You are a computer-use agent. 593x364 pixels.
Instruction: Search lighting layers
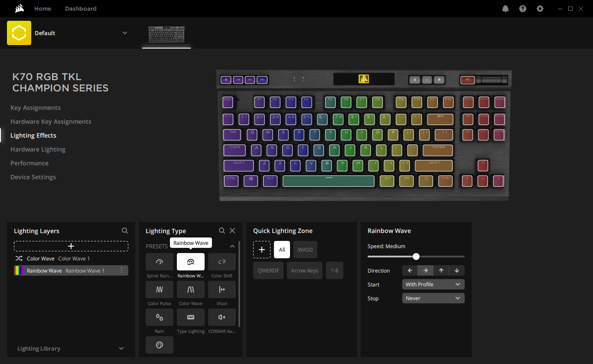click(x=125, y=231)
